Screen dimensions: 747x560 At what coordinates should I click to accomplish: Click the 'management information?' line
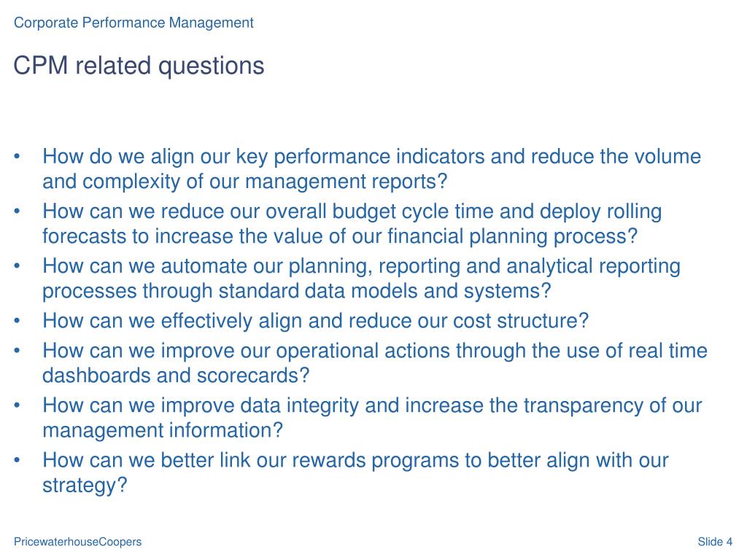click(163, 430)
